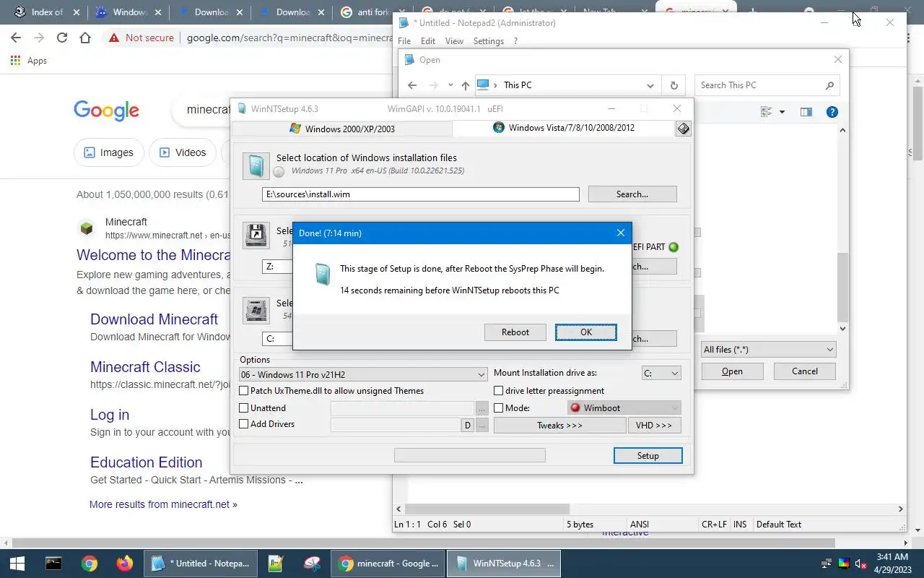Click the Open dialog vertical scrollbar

pyautogui.click(x=842, y=286)
